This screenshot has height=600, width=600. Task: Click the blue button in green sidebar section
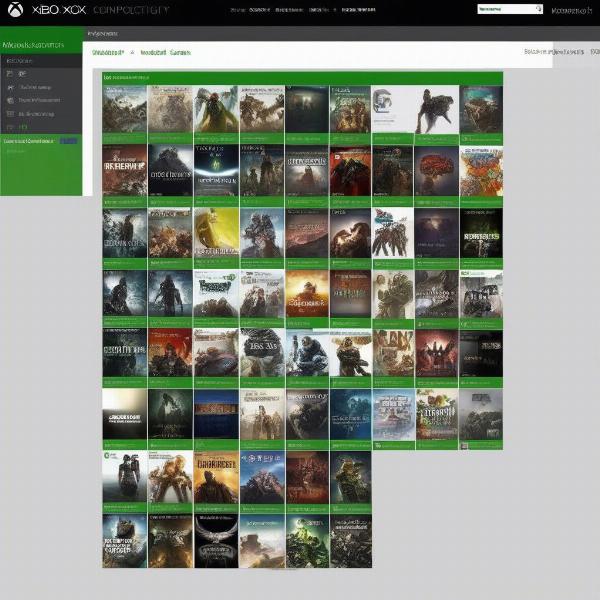click(x=69, y=141)
